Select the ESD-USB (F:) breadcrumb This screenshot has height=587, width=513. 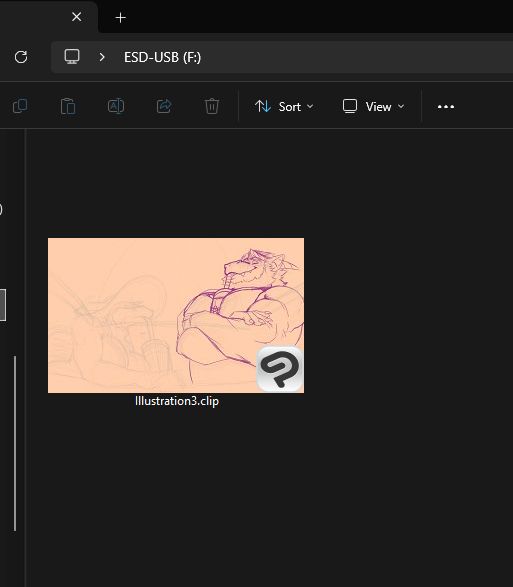pos(163,57)
